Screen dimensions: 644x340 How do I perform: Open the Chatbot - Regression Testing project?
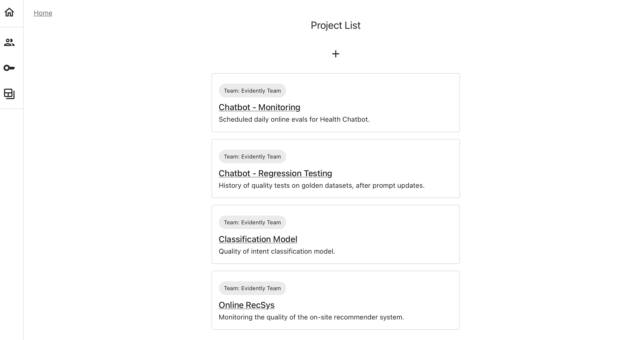point(275,173)
